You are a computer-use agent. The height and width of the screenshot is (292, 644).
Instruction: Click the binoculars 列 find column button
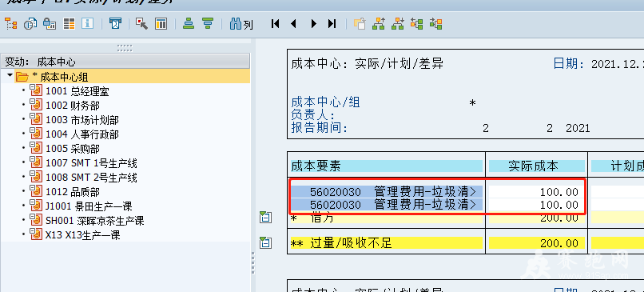click(241, 24)
